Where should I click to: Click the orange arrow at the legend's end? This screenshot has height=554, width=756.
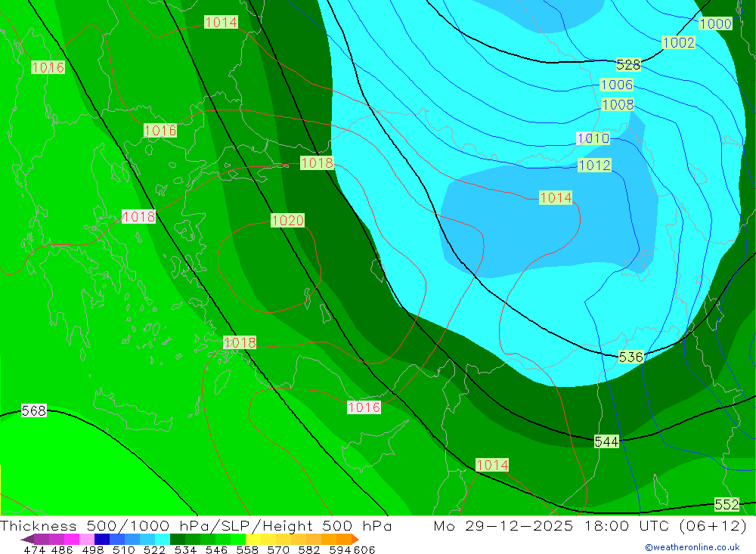tap(355, 539)
